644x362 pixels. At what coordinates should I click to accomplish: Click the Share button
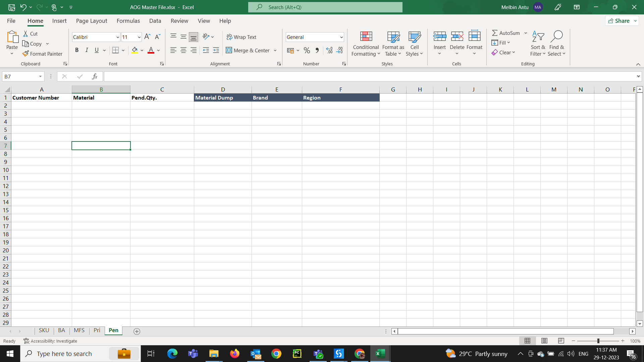pos(619,21)
